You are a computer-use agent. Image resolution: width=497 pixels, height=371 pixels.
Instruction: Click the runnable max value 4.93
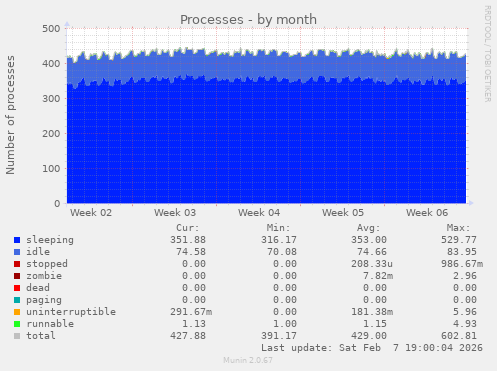(465, 324)
